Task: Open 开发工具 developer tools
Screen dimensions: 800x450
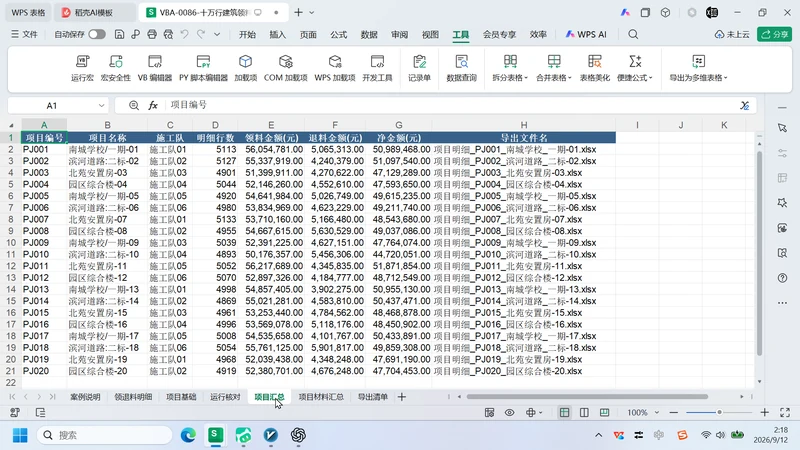Action: [377, 68]
